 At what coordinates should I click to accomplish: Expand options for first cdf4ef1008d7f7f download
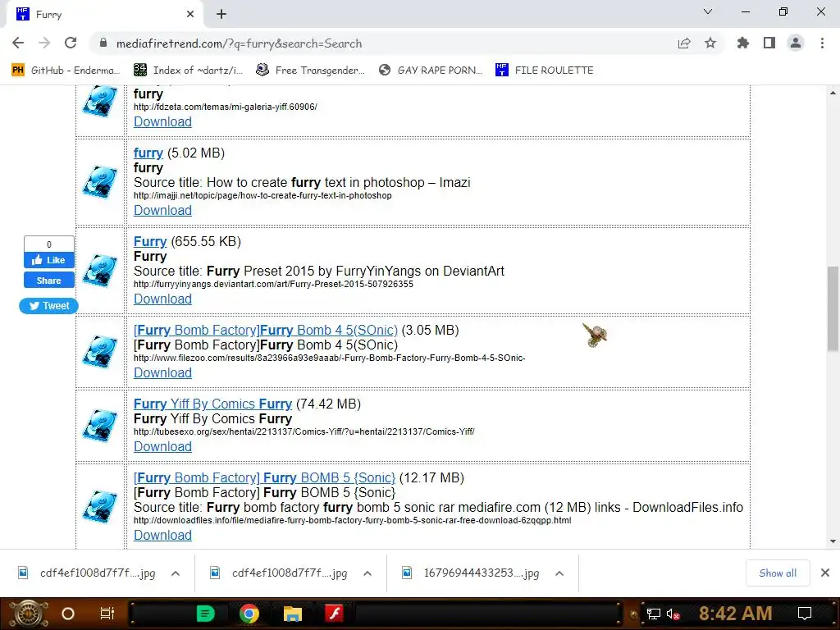click(x=176, y=573)
